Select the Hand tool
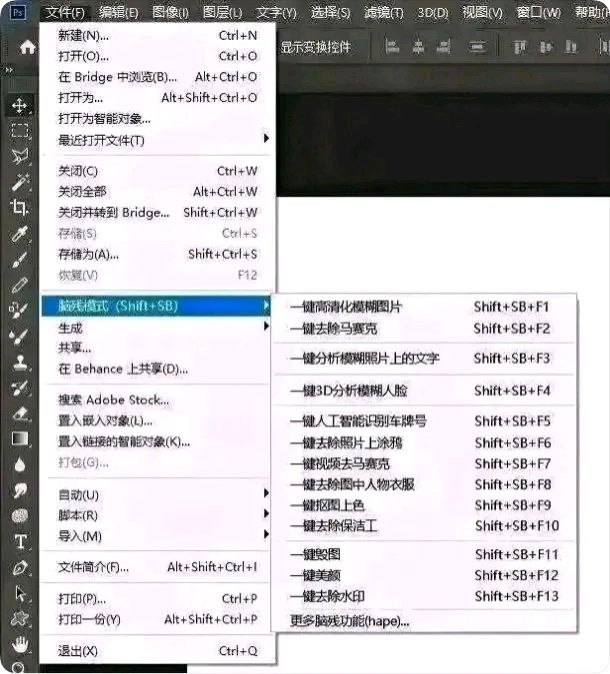 coord(20,643)
